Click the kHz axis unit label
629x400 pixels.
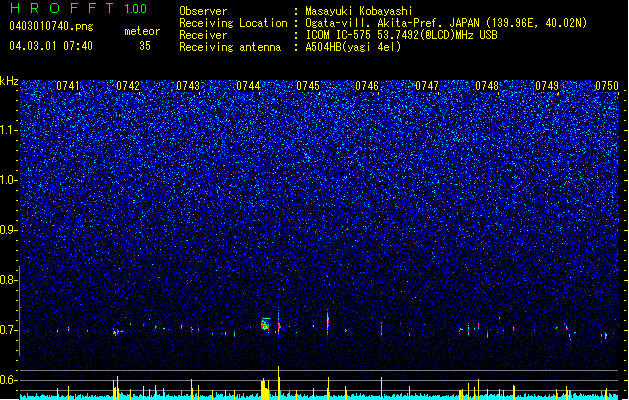click(x=9, y=81)
